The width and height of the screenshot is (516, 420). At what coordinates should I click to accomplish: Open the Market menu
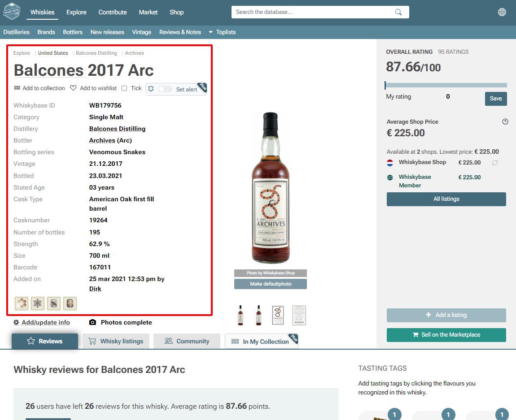coord(148,12)
